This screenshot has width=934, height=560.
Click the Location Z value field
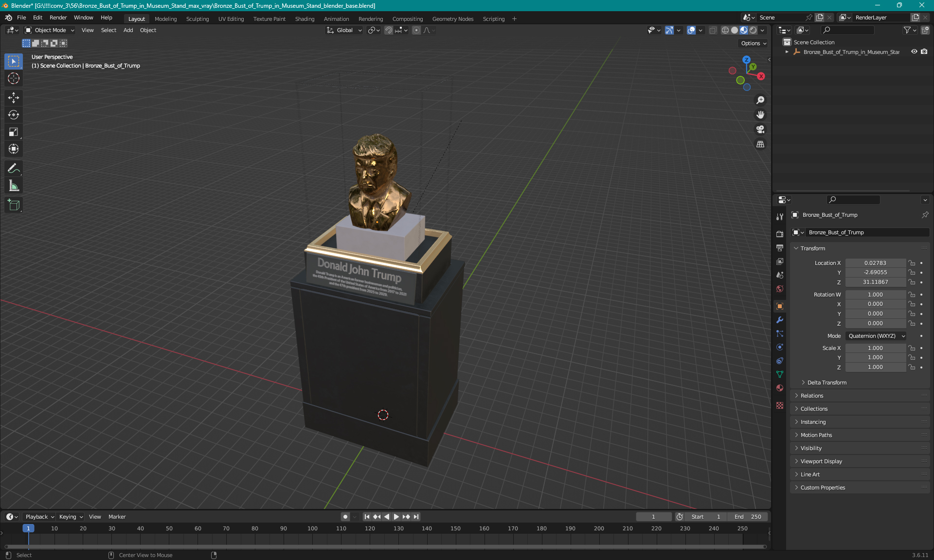pyautogui.click(x=875, y=282)
